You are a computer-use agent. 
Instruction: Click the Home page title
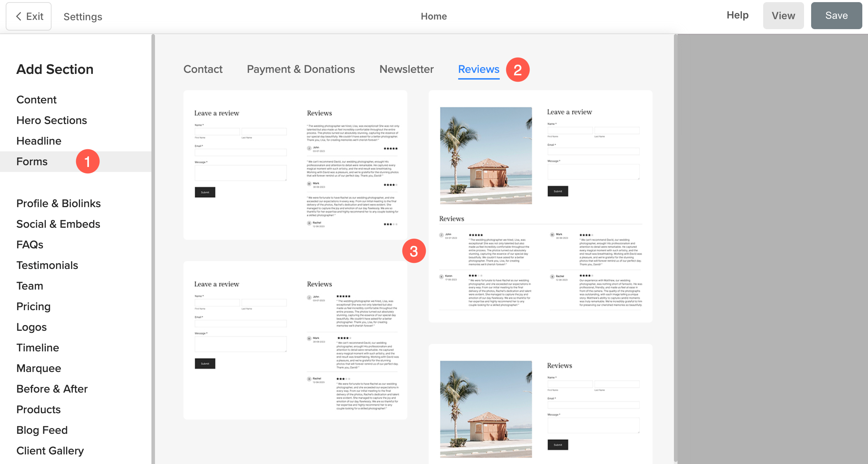(434, 16)
